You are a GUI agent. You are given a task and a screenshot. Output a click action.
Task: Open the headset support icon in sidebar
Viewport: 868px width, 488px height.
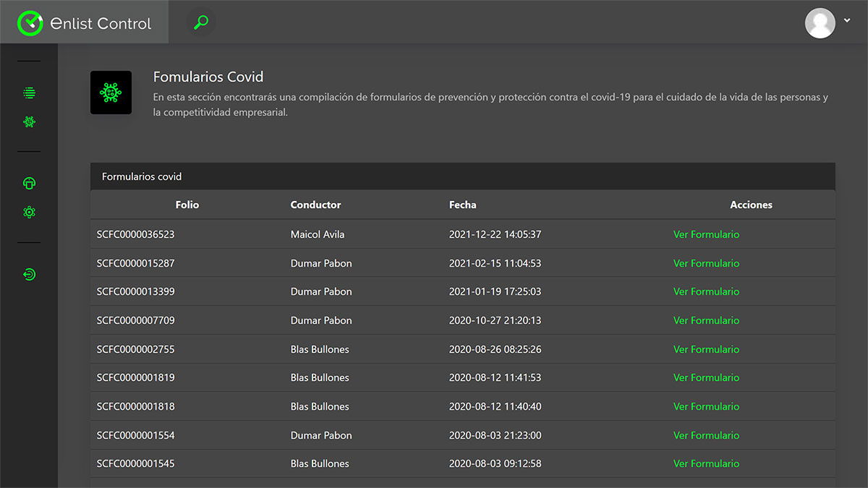(x=29, y=184)
